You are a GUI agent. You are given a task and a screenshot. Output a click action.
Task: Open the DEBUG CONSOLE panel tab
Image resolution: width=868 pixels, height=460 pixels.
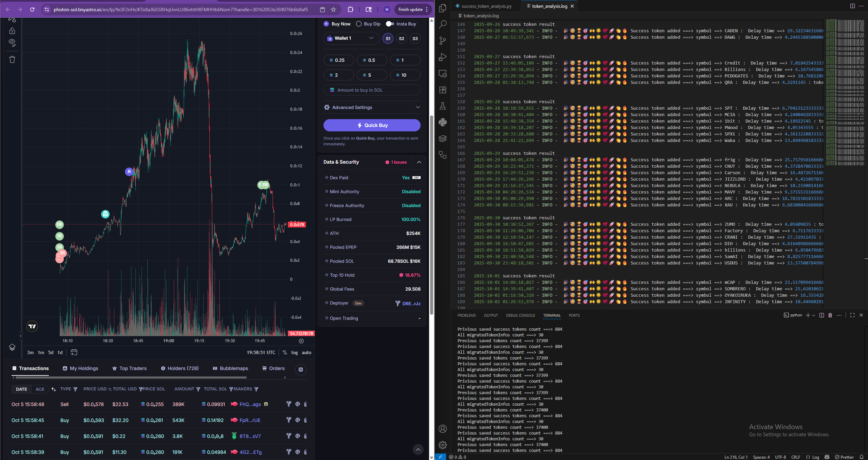coord(520,315)
